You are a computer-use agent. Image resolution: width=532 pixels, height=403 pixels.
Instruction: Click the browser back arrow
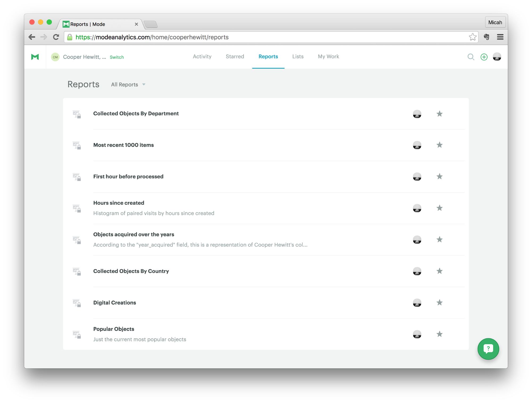[32, 37]
